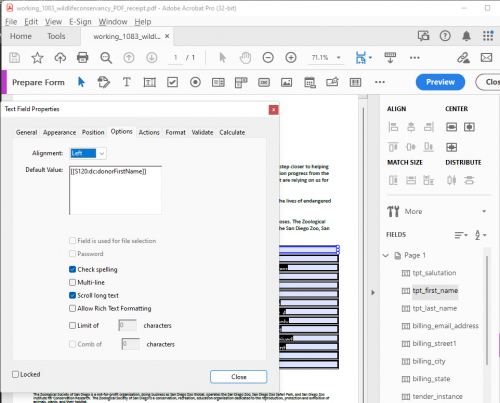This screenshot has height=403, width=500.
Task: Go to the next page with the down arrow
Action: (x=152, y=58)
